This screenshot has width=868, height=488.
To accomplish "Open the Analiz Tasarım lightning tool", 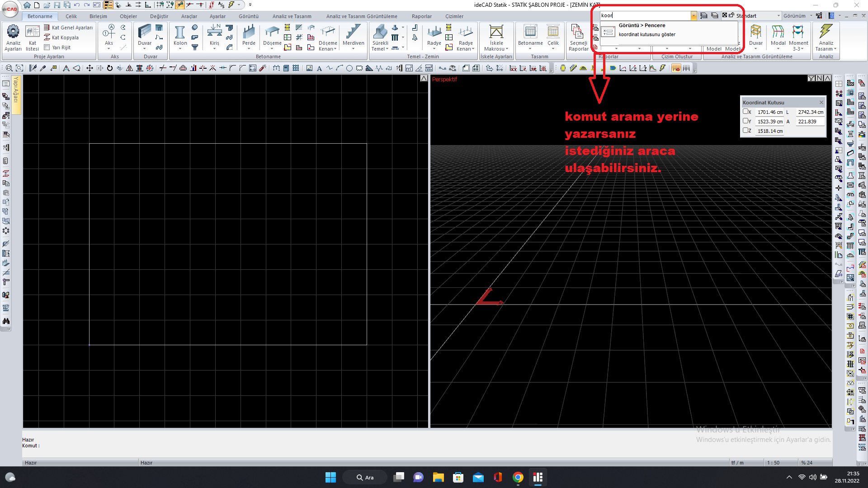I will [x=826, y=38].
